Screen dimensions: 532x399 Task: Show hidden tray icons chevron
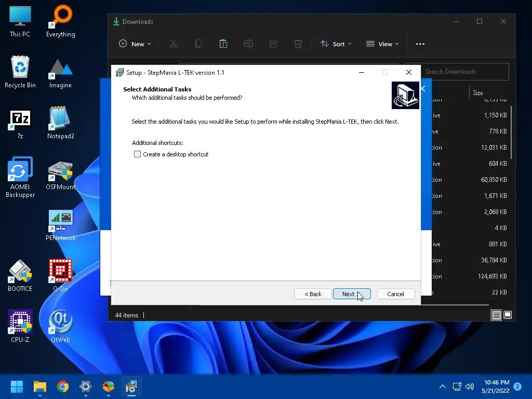[443, 387]
